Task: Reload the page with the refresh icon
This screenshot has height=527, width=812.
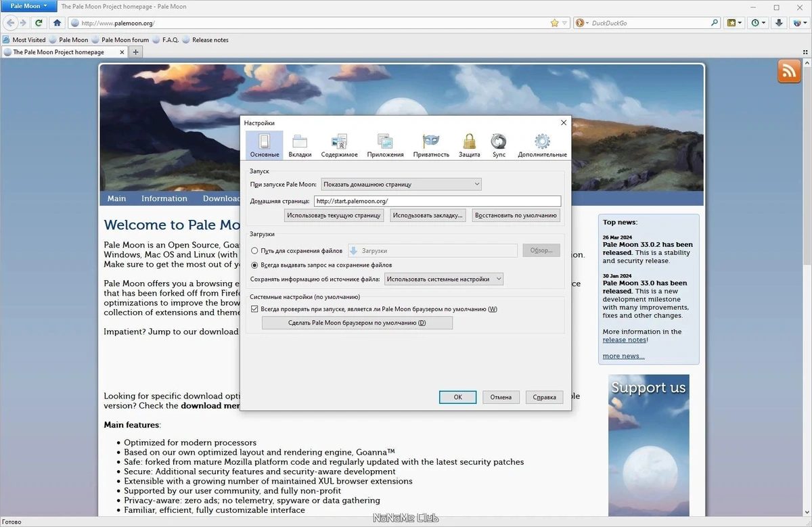Action: [x=39, y=23]
